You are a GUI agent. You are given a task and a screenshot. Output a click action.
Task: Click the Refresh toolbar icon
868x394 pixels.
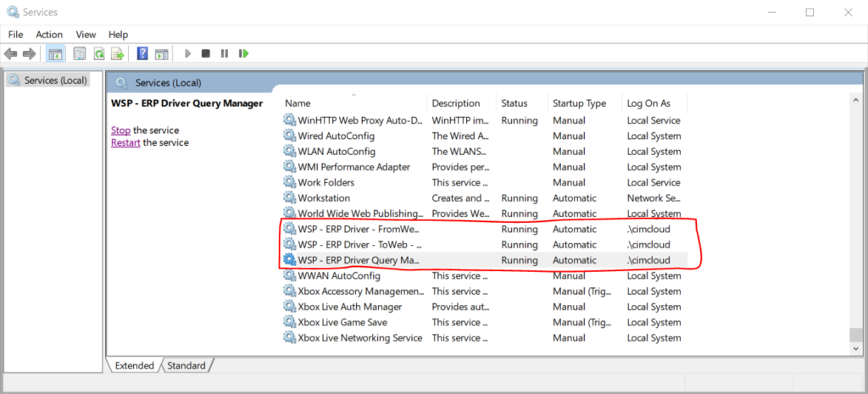coord(98,53)
